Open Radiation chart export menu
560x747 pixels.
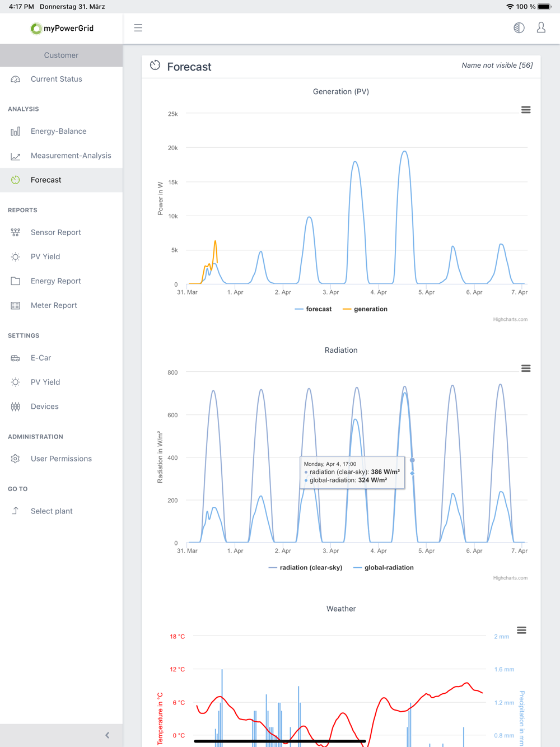click(x=526, y=368)
